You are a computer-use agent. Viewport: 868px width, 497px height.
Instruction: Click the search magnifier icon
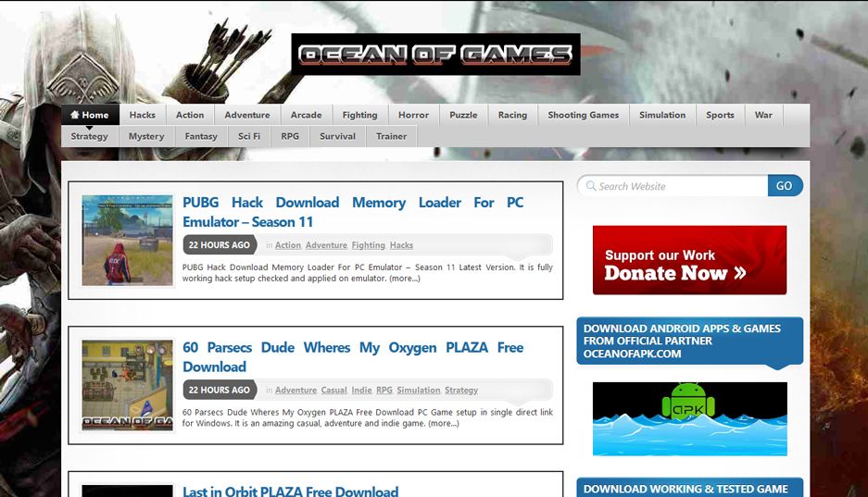[x=591, y=186]
